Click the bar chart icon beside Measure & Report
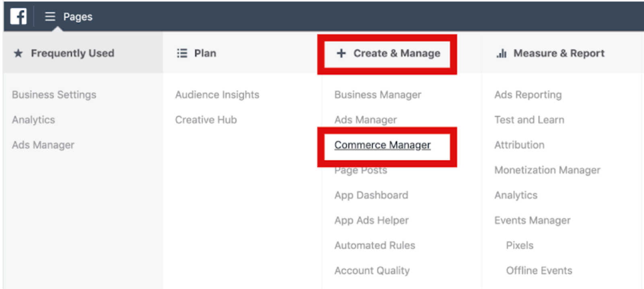 pos(502,53)
